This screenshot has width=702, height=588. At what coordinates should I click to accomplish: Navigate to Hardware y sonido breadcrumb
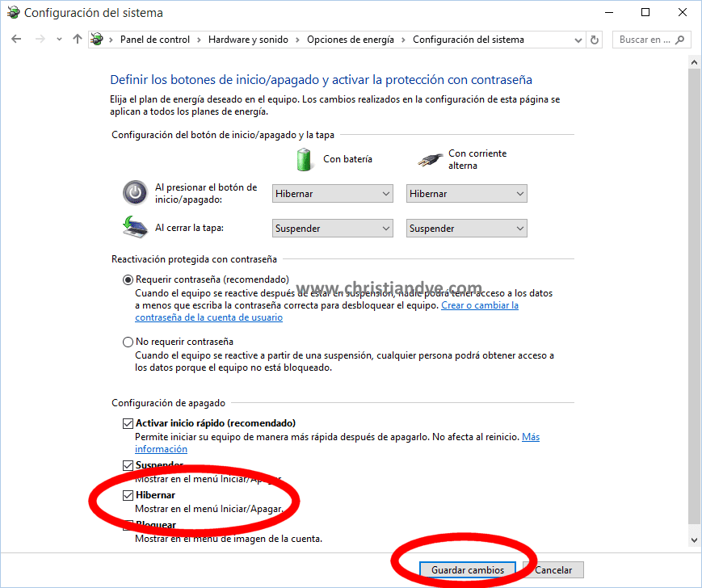[x=248, y=40]
